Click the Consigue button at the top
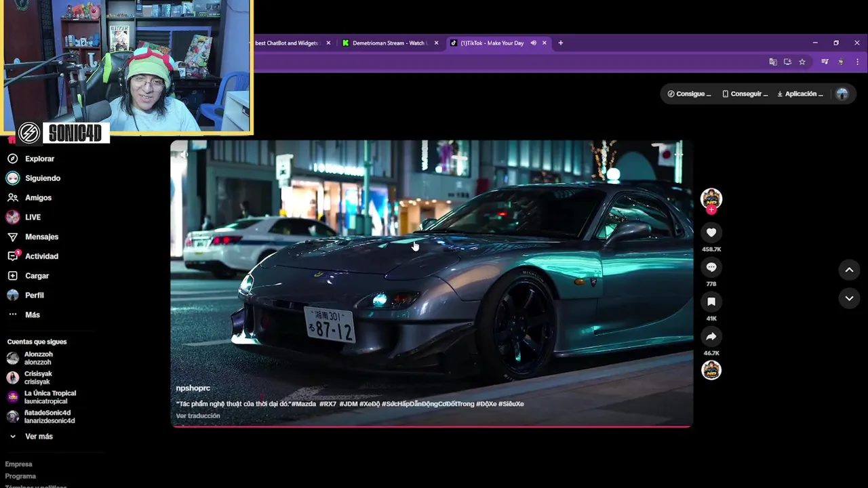 pos(689,94)
